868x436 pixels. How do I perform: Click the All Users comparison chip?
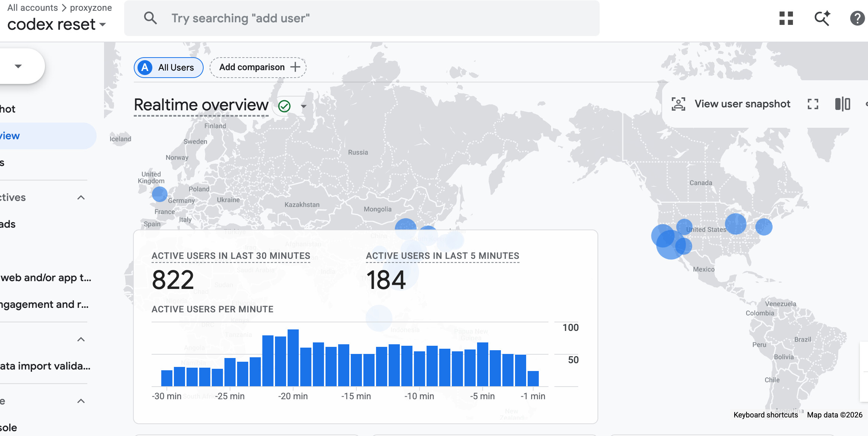[x=169, y=68]
